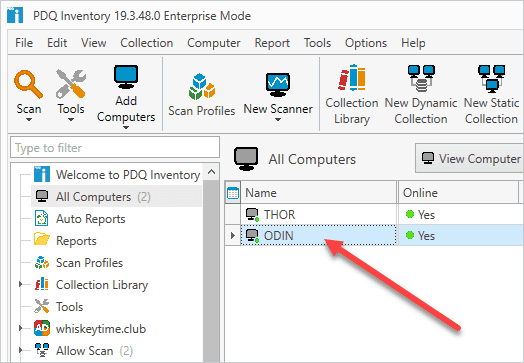Screen dimensions: 524x363
Task: Click the Allow Scan collection icon
Action: click(x=42, y=350)
